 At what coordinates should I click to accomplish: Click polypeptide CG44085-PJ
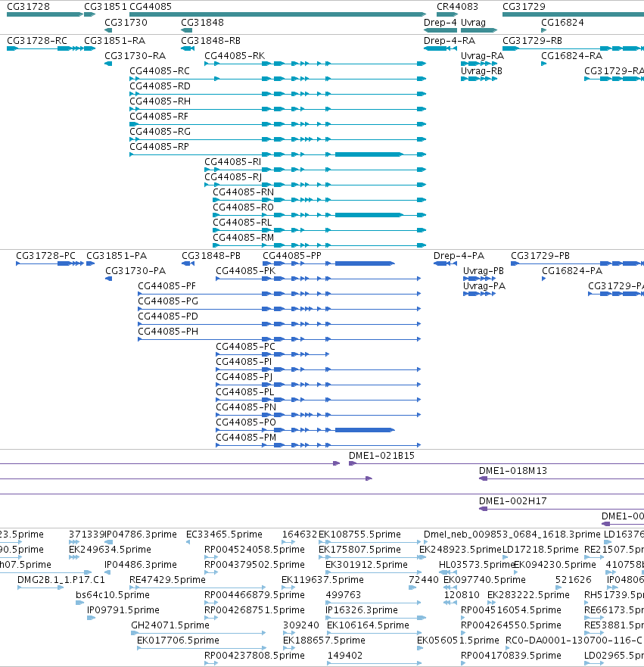point(319,385)
